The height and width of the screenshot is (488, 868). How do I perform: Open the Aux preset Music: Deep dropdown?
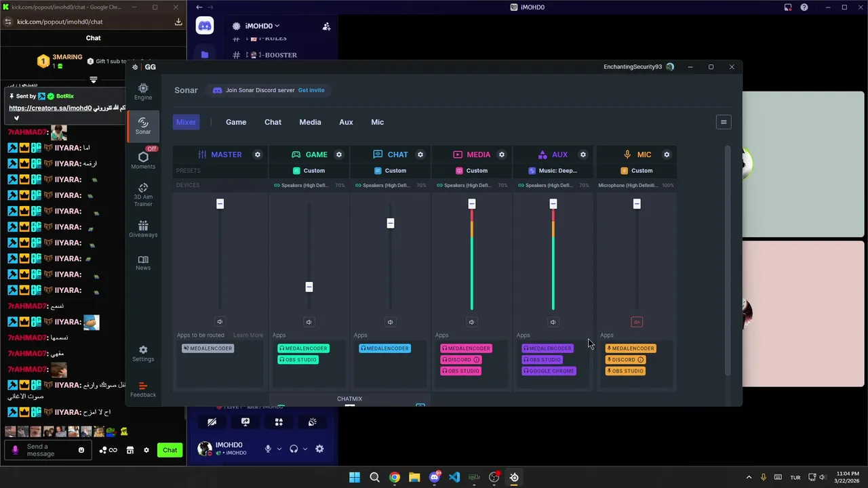click(x=553, y=171)
